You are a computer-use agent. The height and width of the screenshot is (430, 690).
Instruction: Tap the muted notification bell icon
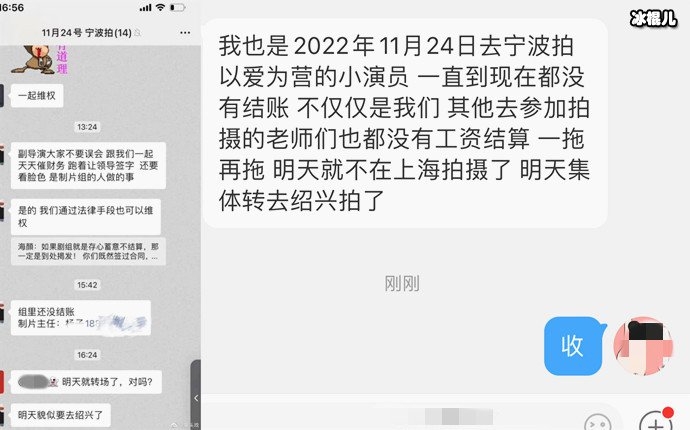click(x=138, y=33)
